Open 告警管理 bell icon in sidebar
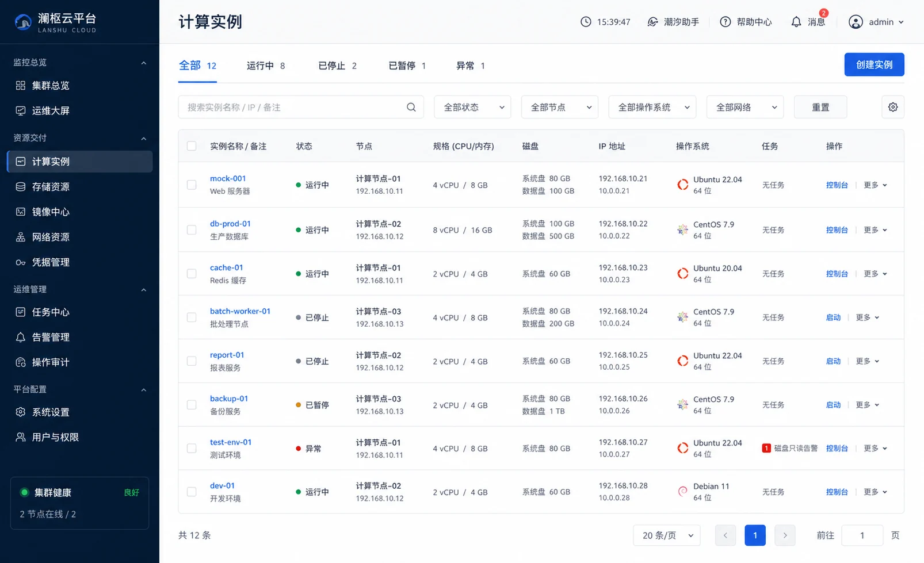The width and height of the screenshot is (924, 563). click(21, 337)
